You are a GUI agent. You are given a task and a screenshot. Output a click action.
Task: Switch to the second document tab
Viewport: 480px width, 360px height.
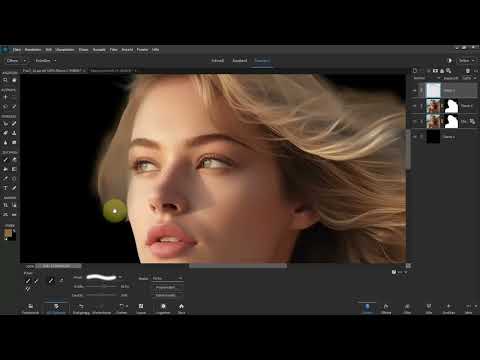[x=111, y=71]
